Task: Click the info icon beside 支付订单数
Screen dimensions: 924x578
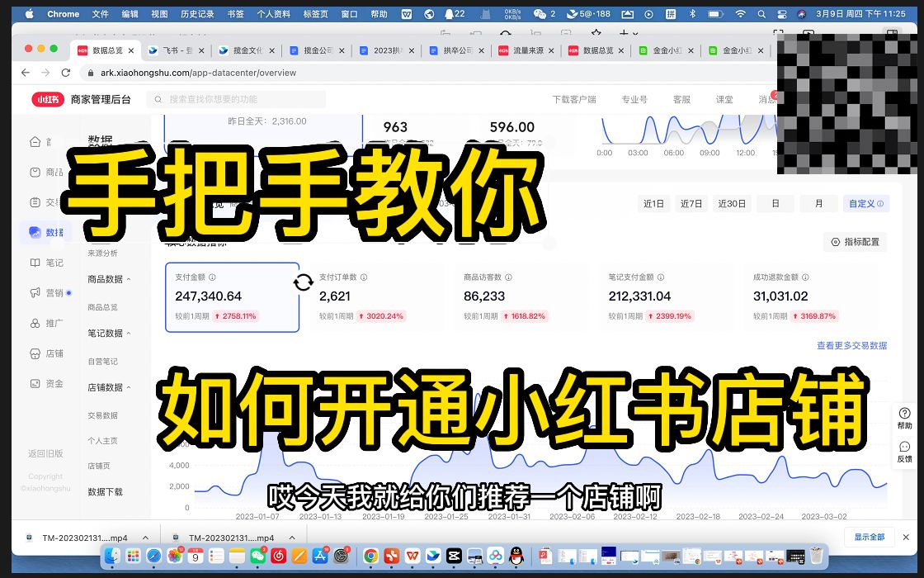Action: click(364, 277)
